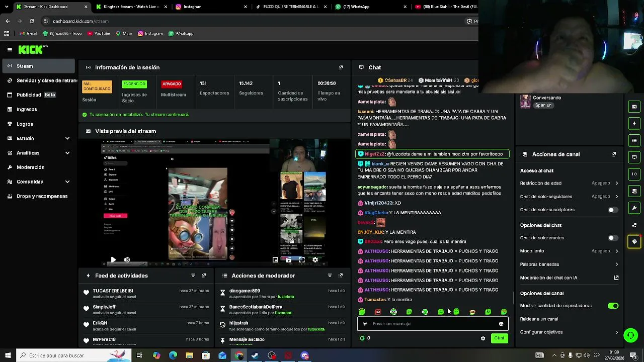This screenshot has width=644, height=362.
Task: Open Configurar objetivos settings
Action: point(569,332)
